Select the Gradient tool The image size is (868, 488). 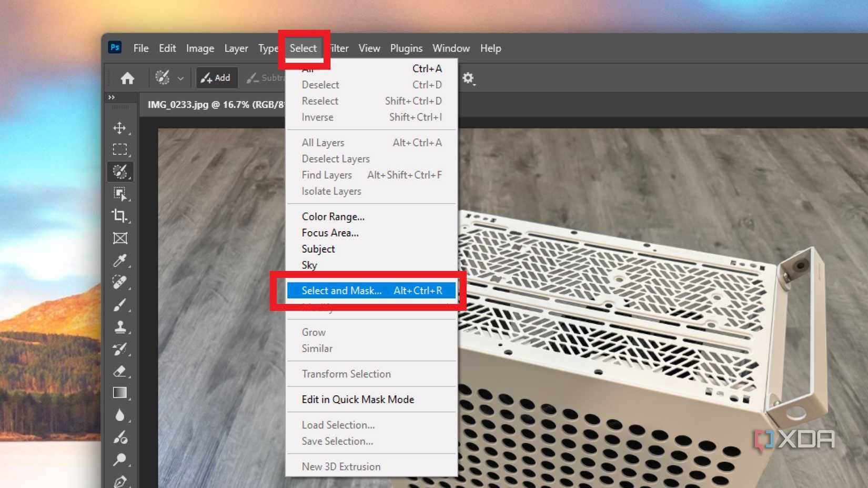[120, 392]
